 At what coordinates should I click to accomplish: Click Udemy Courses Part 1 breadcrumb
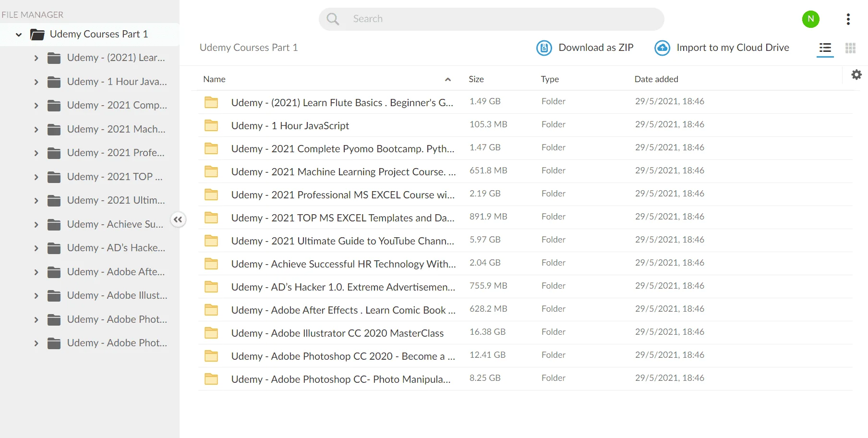[x=249, y=48]
